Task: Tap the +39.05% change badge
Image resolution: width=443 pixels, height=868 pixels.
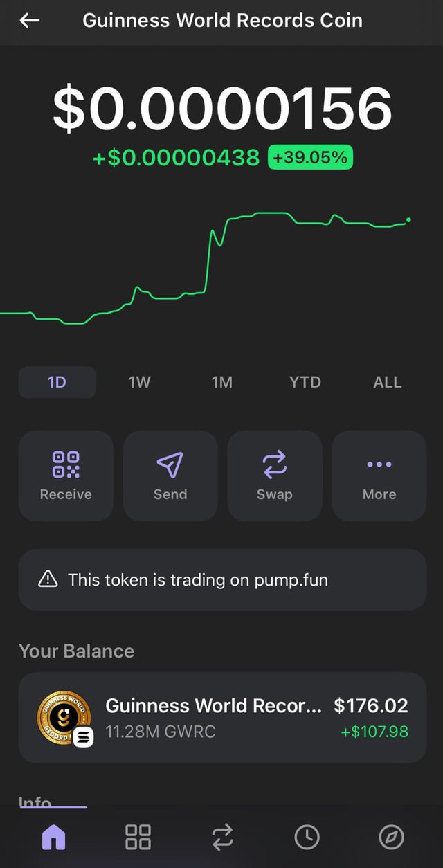Action: [310, 158]
